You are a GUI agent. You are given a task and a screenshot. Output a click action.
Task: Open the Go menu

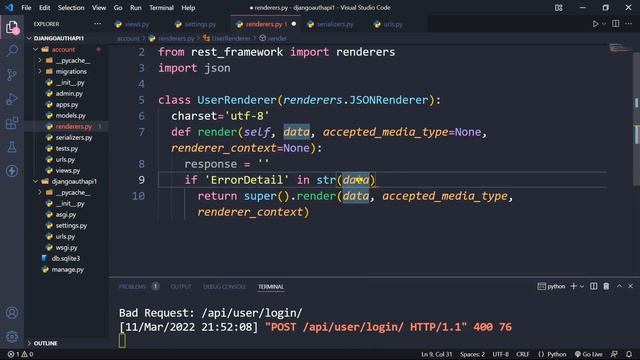[x=118, y=8]
